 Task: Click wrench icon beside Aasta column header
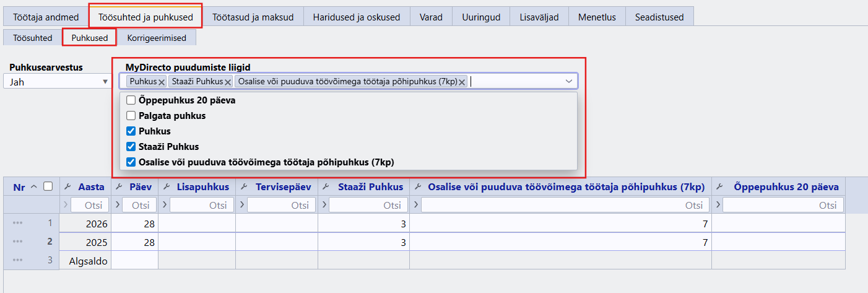pos(68,186)
